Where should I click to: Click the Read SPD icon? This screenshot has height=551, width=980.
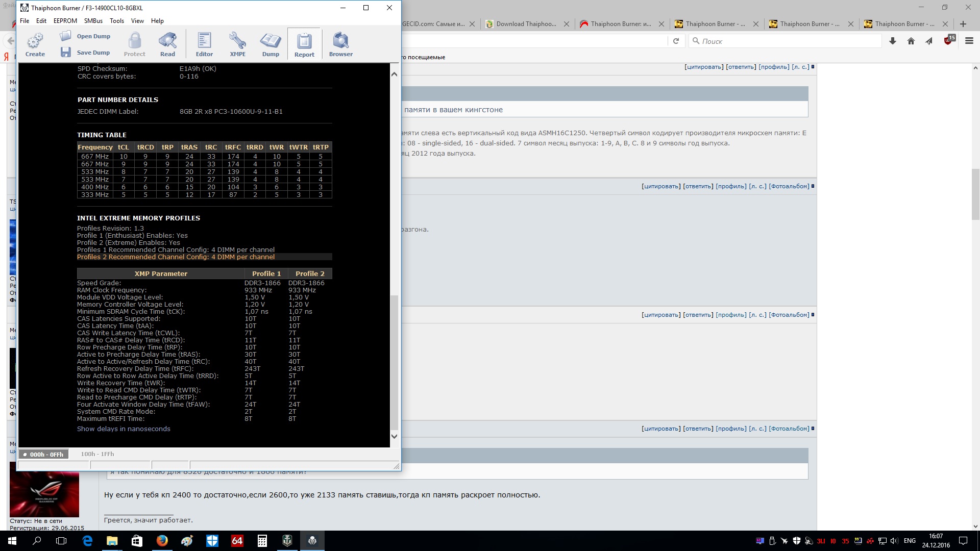click(167, 44)
